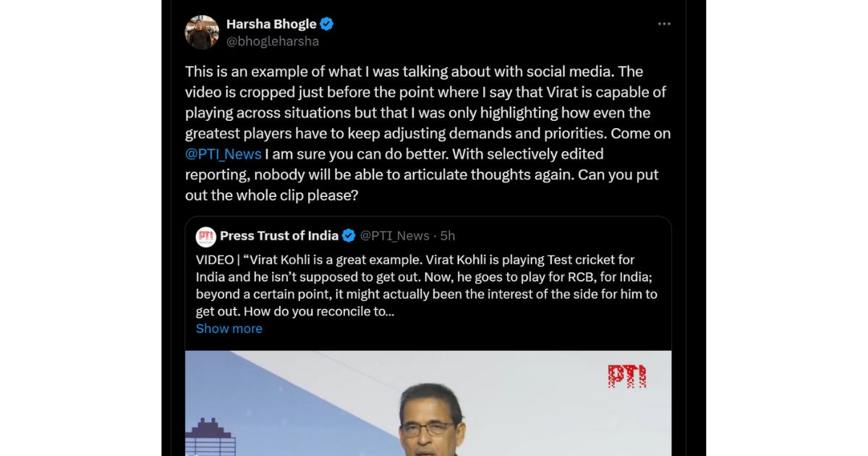Image resolution: width=868 pixels, height=456 pixels.
Task: Click the "whole clip please?" line of the tweet
Action: (272, 195)
